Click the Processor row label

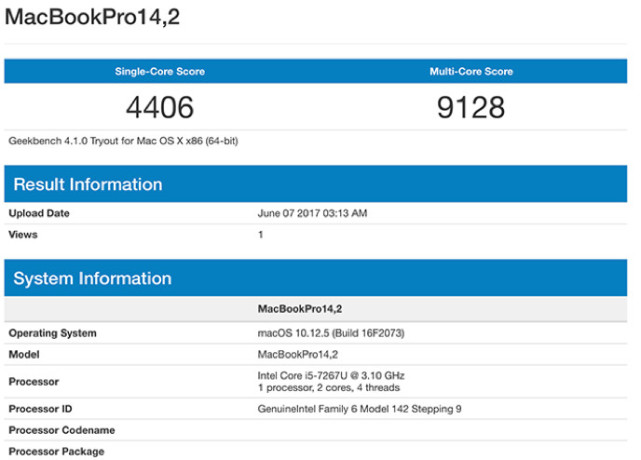(34, 382)
